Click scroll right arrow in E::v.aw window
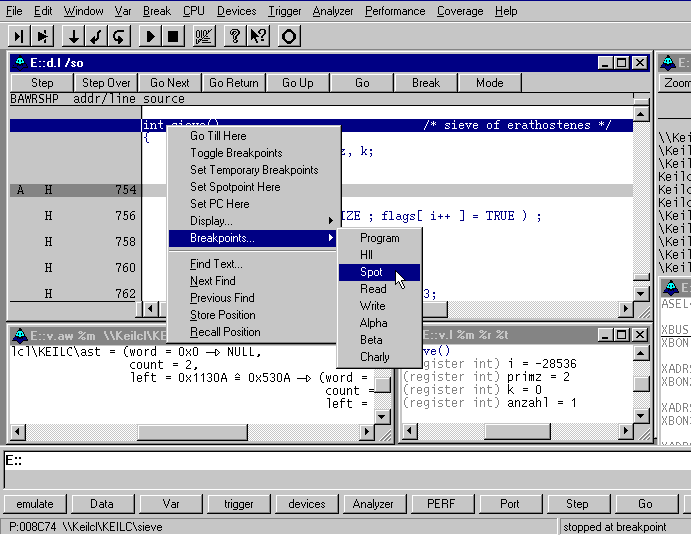Image resolution: width=691 pixels, height=535 pixels. 366,431
